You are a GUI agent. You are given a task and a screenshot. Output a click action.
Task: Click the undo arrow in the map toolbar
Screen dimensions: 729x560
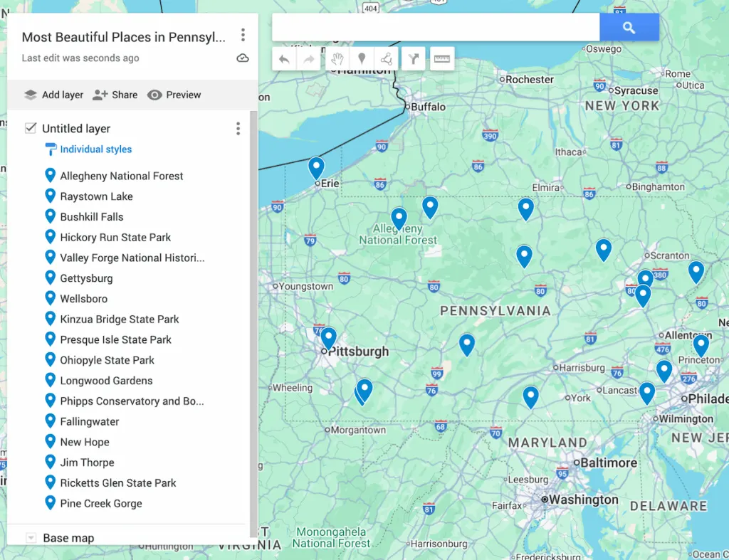(284, 59)
